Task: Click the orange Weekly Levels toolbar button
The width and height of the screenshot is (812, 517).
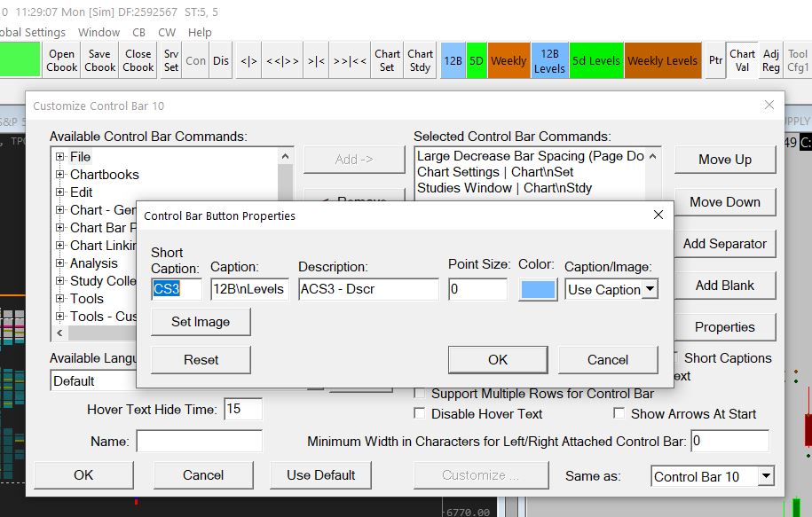Action: tap(662, 60)
